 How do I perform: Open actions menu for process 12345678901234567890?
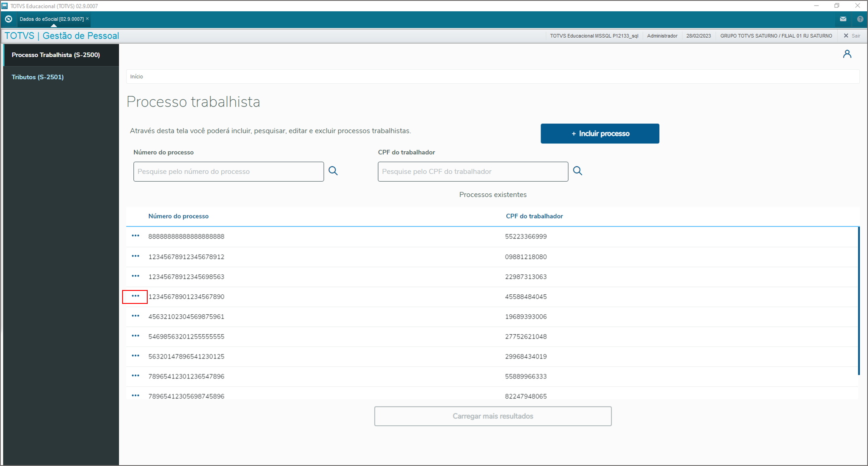(x=136, y=296)
